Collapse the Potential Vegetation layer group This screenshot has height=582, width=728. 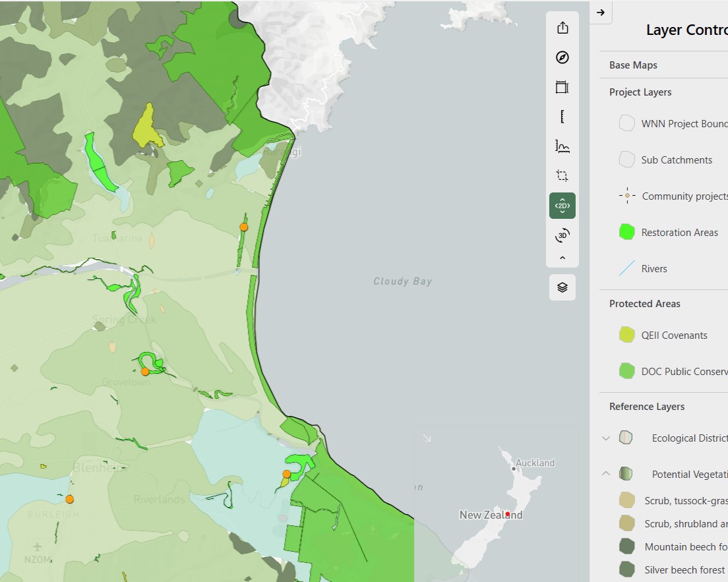click(x=606, y=474)
